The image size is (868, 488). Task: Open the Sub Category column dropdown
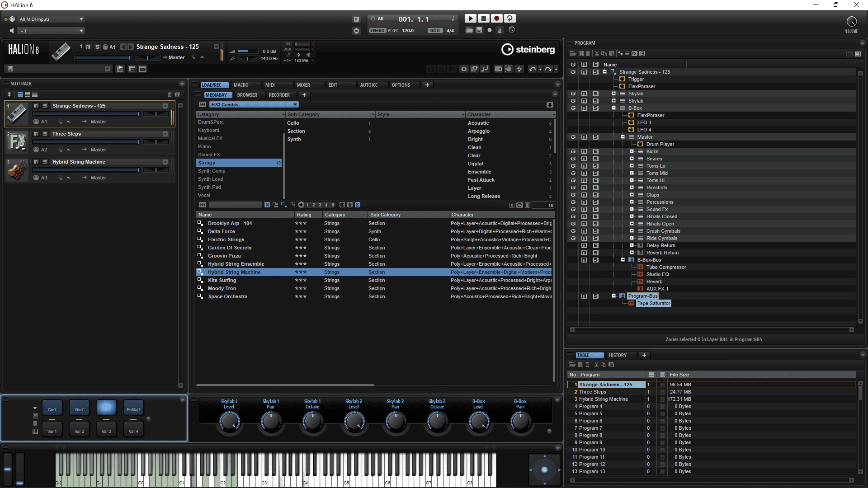373,115
